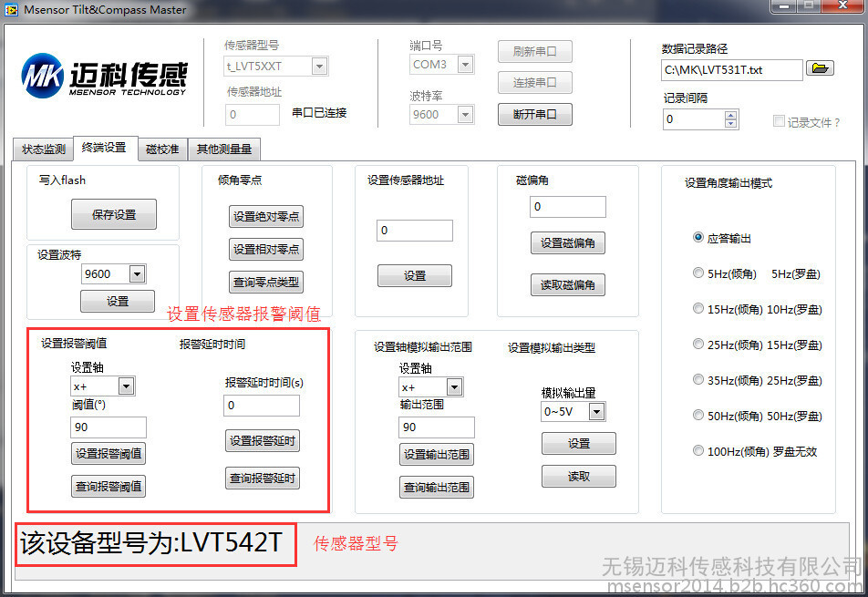Click the 查询输出范围 button

pos(437,487)
